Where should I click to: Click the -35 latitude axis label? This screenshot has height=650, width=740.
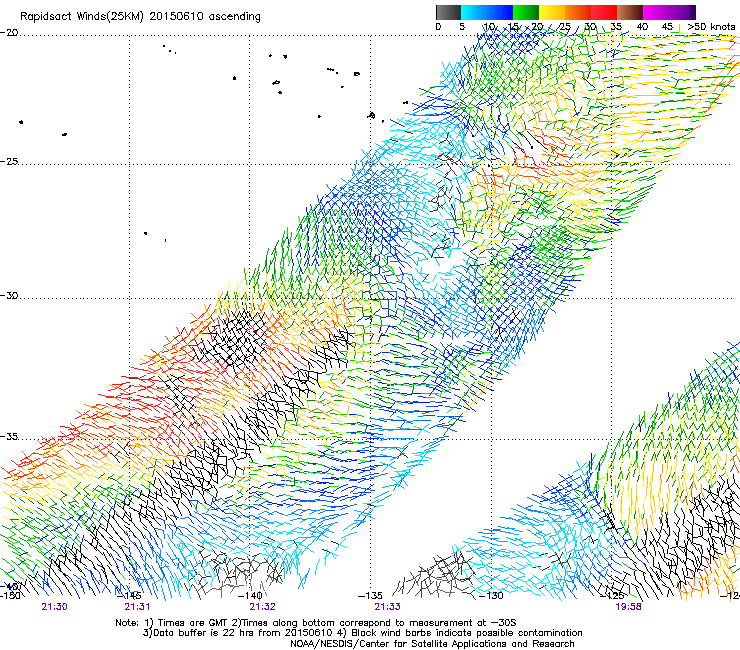[9, 437]
